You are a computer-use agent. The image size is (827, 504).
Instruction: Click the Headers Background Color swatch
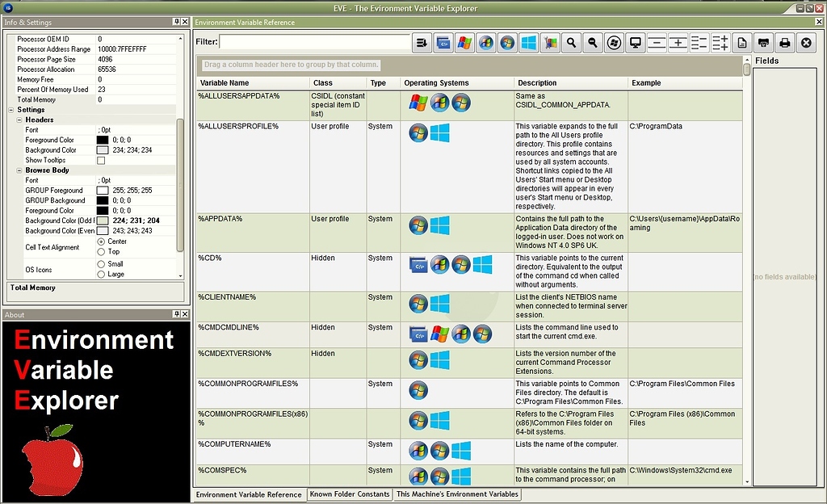[103, 150]
